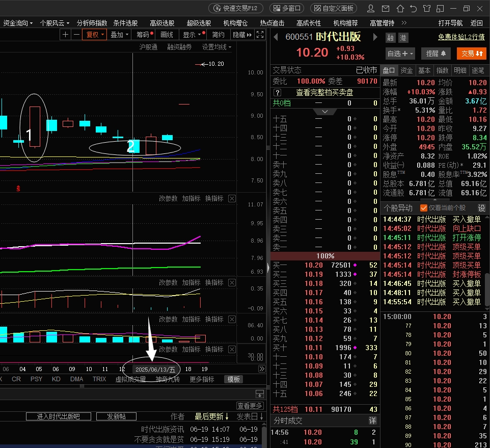Open 详 details for 分时成交

tap(372, 420)
